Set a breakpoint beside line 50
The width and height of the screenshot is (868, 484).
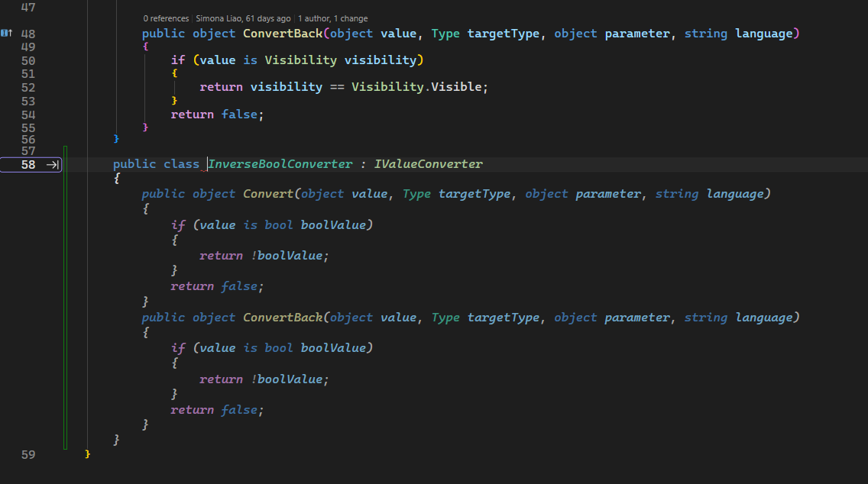click(6, 60)
